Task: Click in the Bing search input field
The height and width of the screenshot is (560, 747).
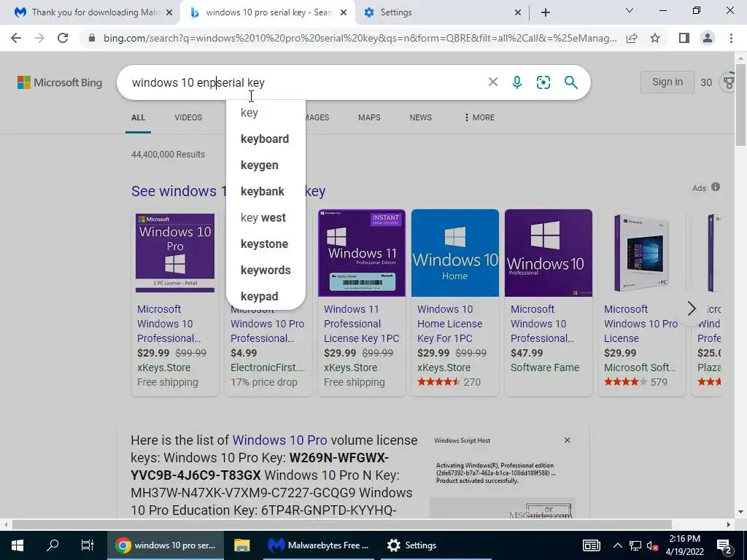Action: click(305, 82)
